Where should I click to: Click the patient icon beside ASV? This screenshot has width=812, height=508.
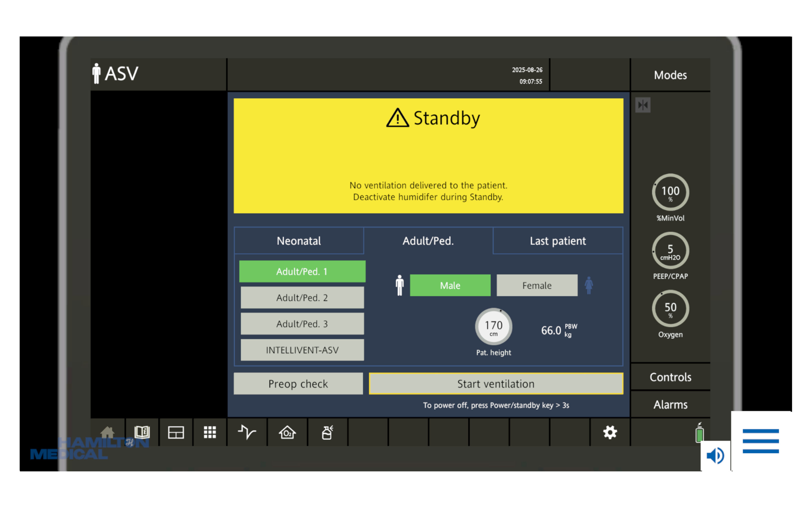pyautogui.click(x=96, y=73)
